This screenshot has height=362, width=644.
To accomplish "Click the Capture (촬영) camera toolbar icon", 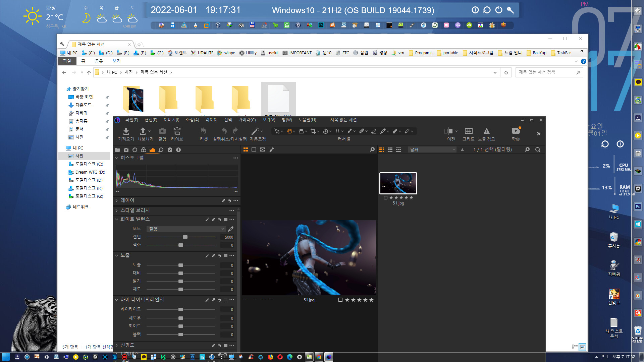I will pyautogui.click(x=162, y=131).
